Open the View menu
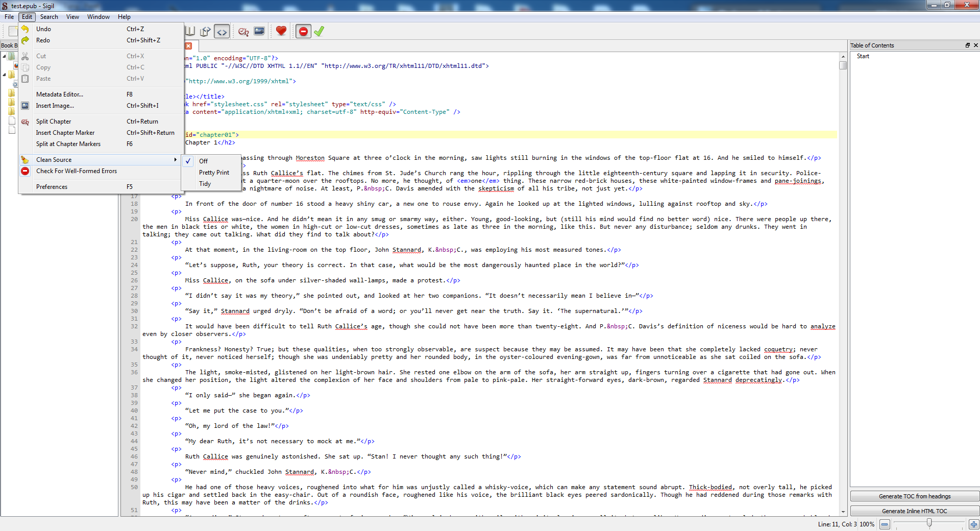The height and width of the screenshot is (531, 980). (x=72, y=17)
